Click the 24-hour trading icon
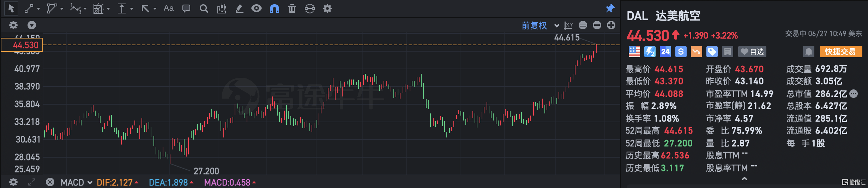Image resolution: width=868 pixels, height=188 pixels. click(x=665, y=52)
